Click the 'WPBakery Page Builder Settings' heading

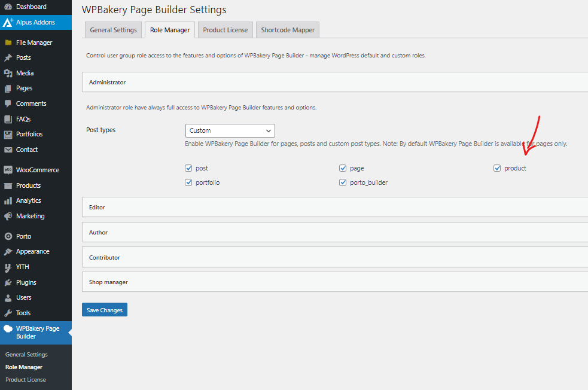coord(154,10)
